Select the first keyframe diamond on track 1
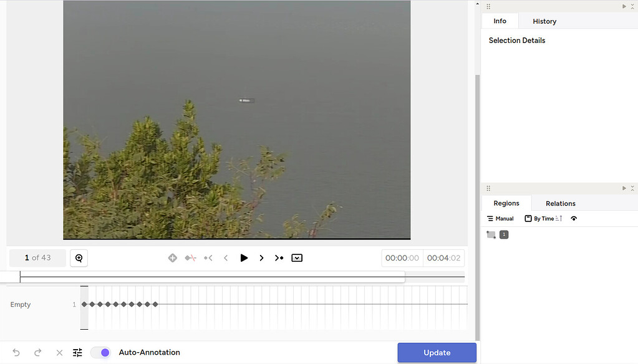This screenshot has width=638, height=364. 84,304
